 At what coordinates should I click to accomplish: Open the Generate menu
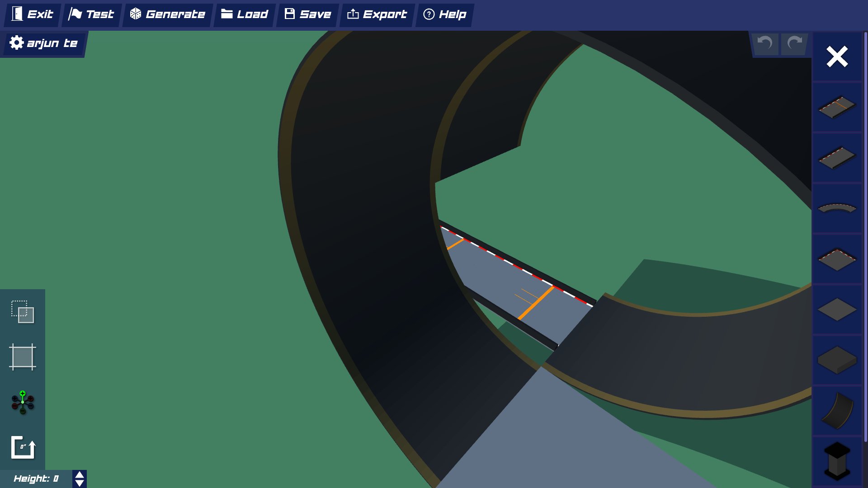(167, 14)
